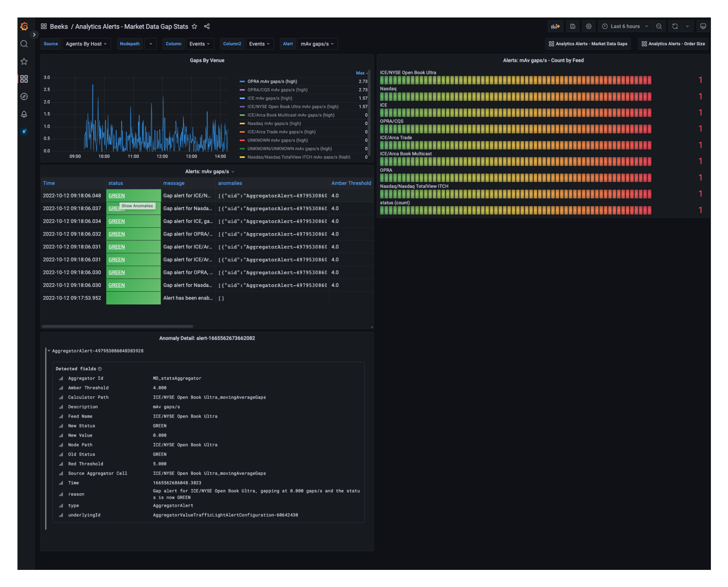
Task: Open the Agents By Host source dropdown
Action: click(x=86, y=44)
